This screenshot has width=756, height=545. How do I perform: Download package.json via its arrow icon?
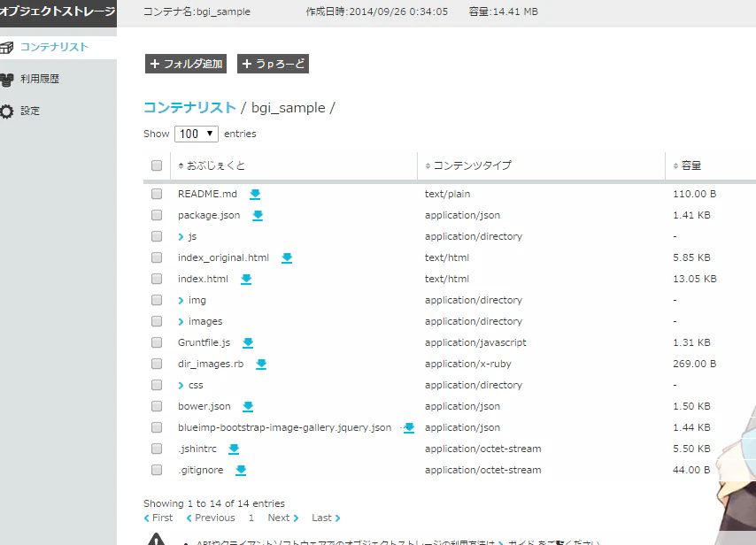(258, 215)
